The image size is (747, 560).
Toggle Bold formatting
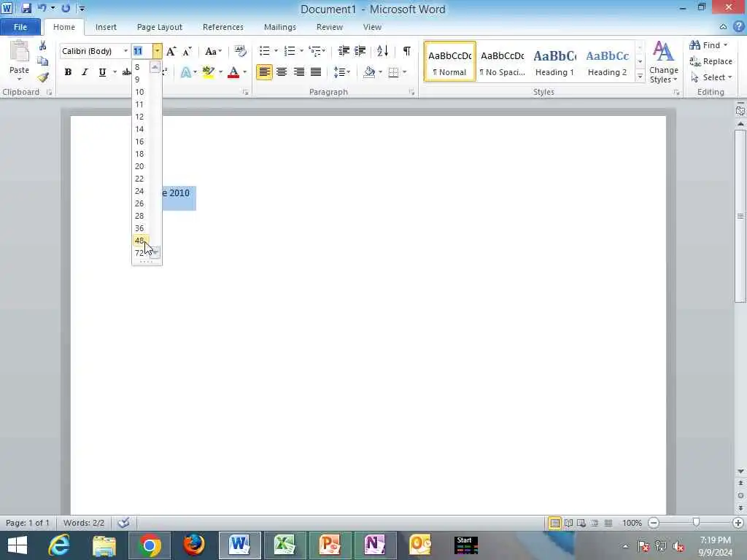68,72
